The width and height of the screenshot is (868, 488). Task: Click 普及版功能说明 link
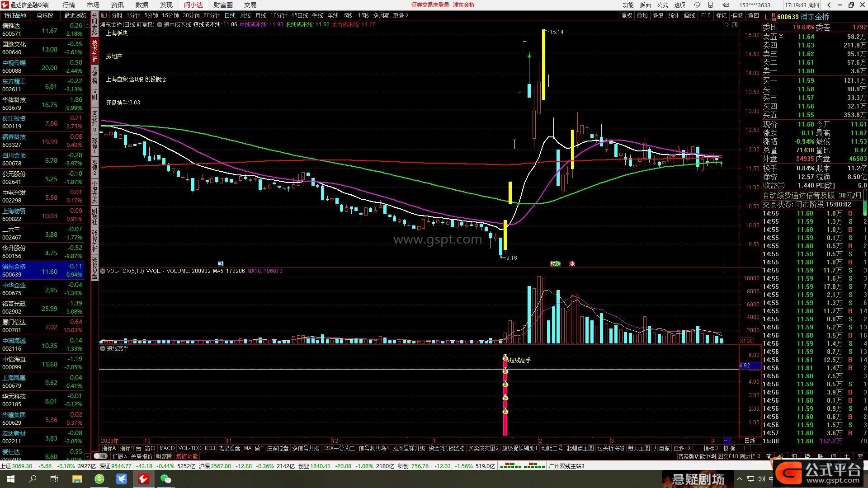pyautogui.click(x=697, y=456)
